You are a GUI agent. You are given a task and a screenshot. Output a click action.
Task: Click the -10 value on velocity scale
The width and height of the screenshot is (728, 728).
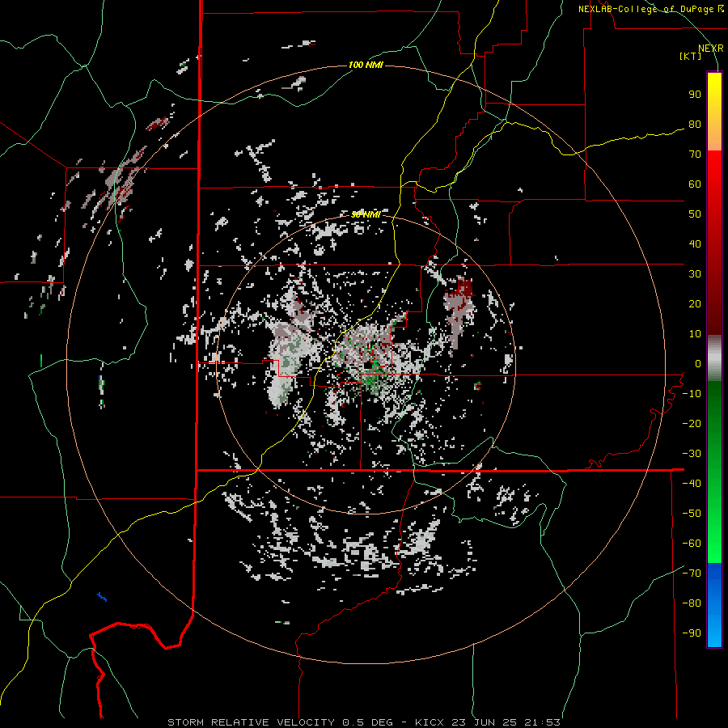click(692, 394)
